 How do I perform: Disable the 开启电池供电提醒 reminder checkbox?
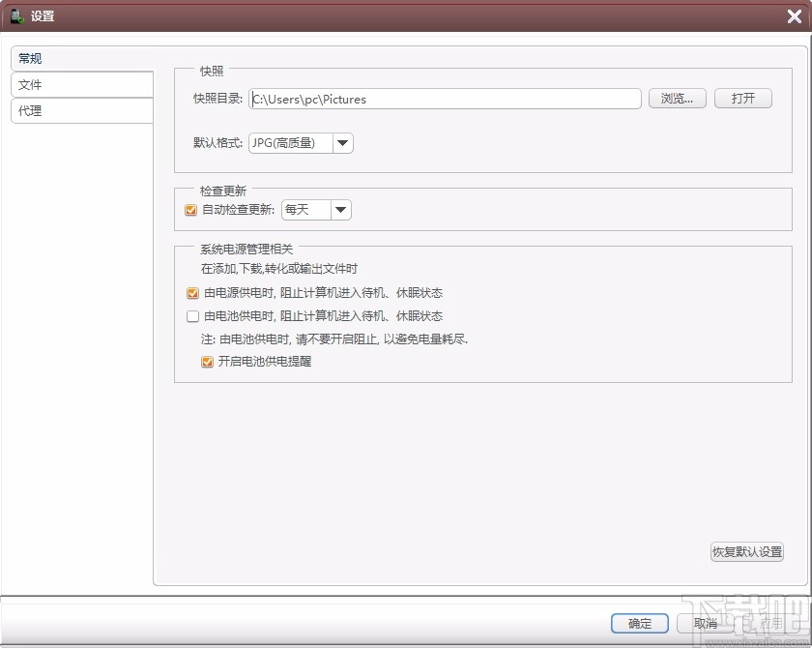click(207, 362)
